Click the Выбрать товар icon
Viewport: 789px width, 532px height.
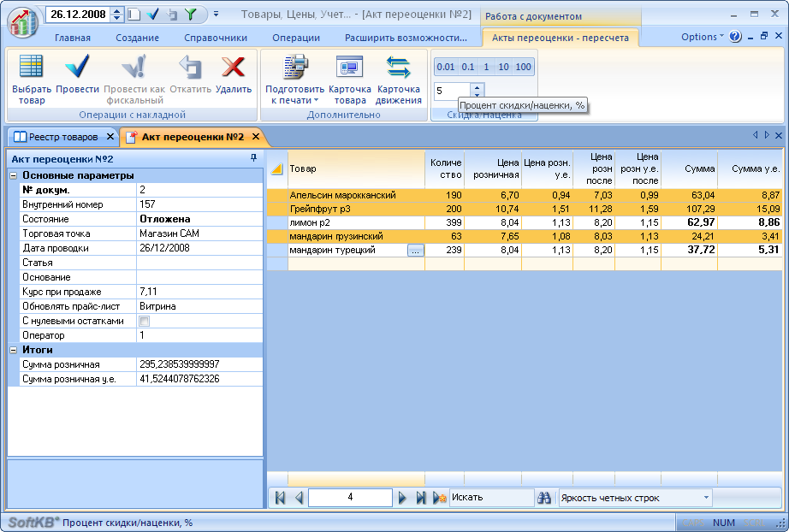pyautogui.click(x=32, y=68)
